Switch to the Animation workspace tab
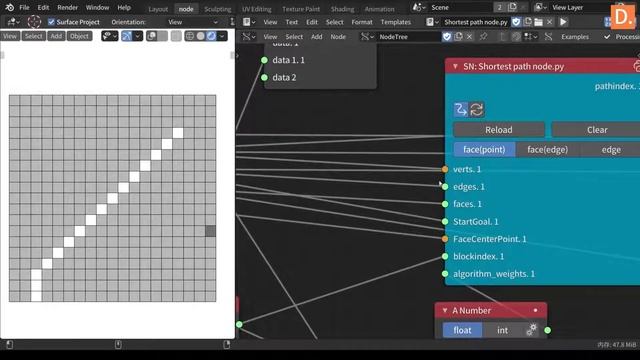 click(380, 9)
